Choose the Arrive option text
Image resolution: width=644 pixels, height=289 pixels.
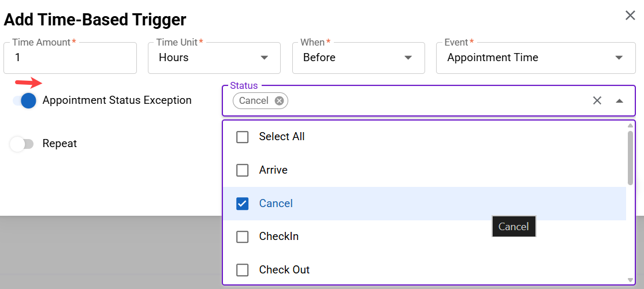[x=273, y=170]
